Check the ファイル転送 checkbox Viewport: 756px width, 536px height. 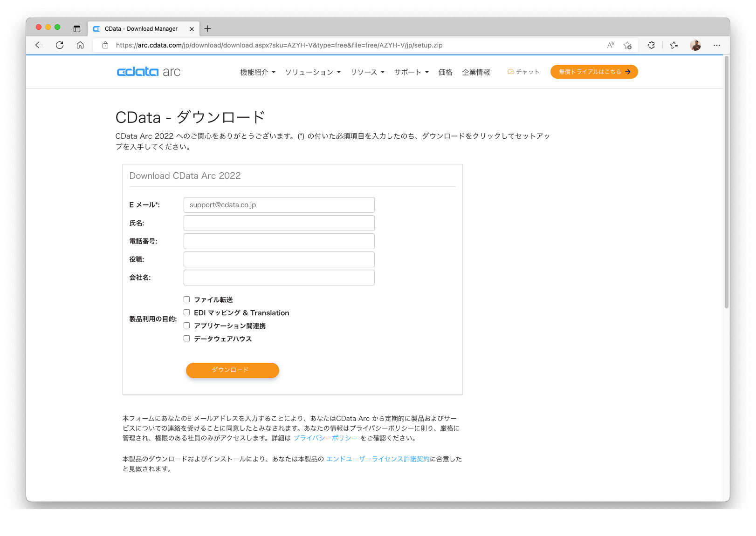pos(186,299)
